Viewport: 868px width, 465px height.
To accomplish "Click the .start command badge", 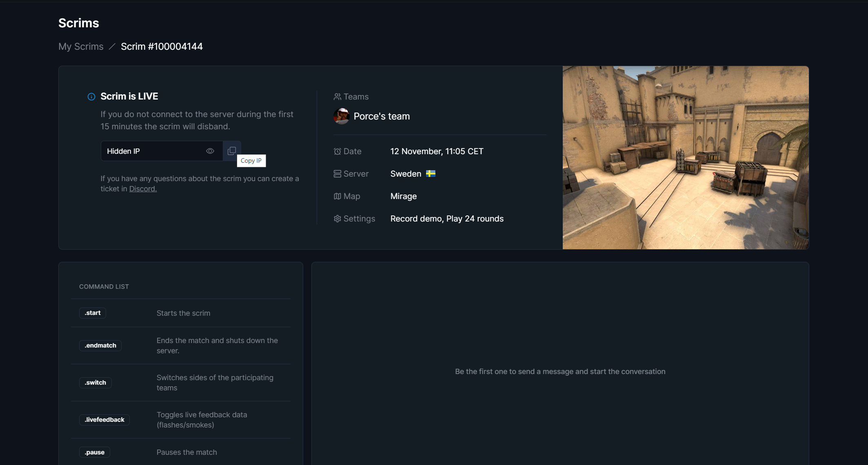I will click(93, 313).
